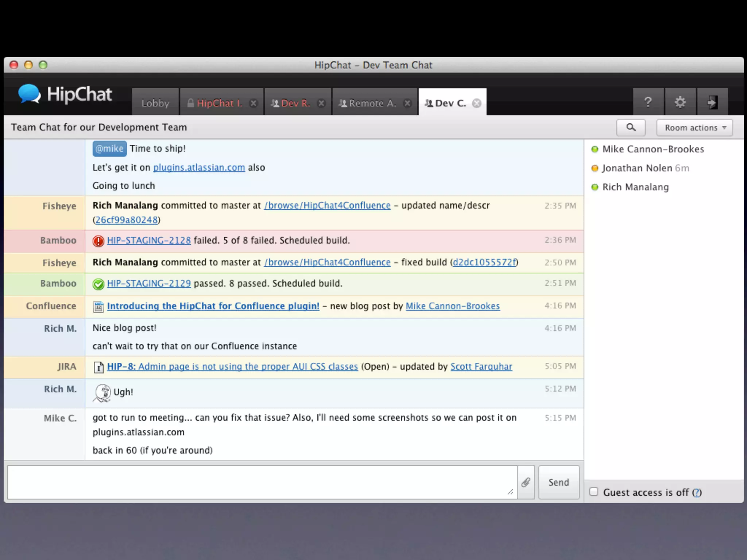Viewport: 747px width, 560px height.
Task: Click the search magnifier icon
Action: coord(631,127)
